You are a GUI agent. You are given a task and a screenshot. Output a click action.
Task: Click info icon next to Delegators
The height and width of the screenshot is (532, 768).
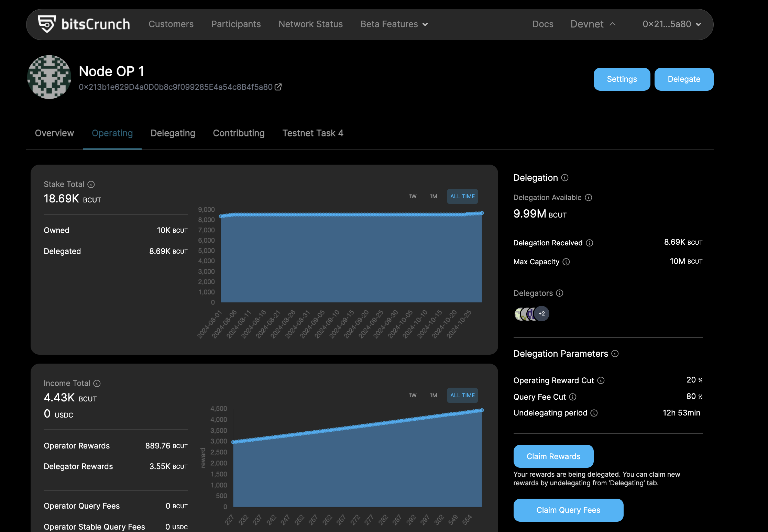click(560, 293)
